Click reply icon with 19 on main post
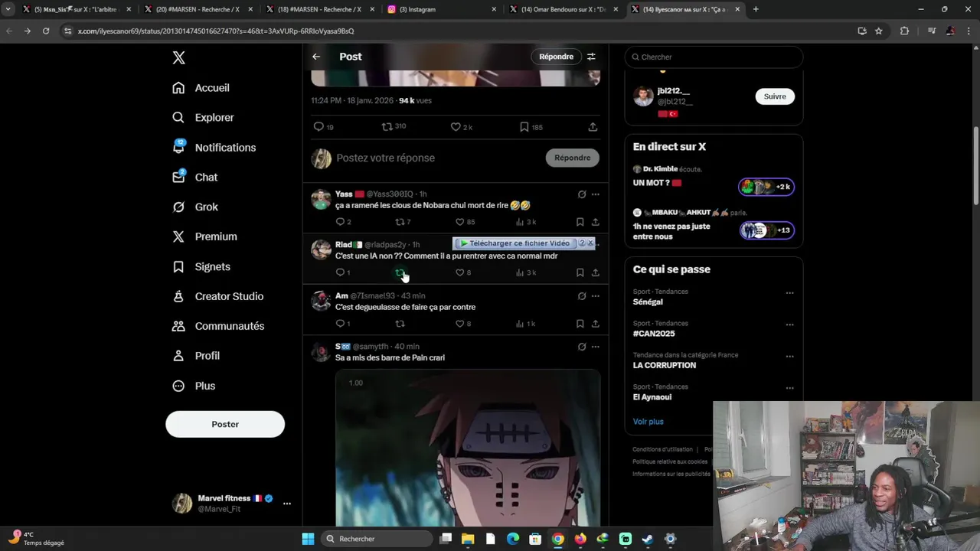The width and height of the screenshot is (980, 551). [324, 127]
